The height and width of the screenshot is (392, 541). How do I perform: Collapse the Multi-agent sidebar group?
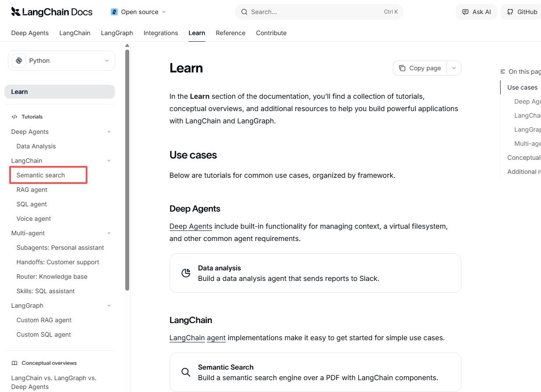[109, 233]
